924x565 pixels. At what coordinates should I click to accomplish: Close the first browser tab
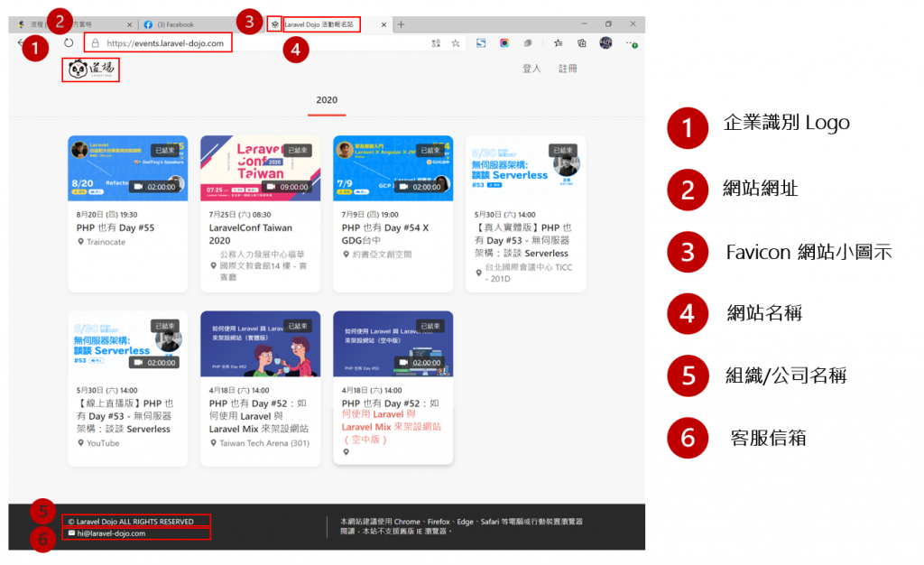130,24
